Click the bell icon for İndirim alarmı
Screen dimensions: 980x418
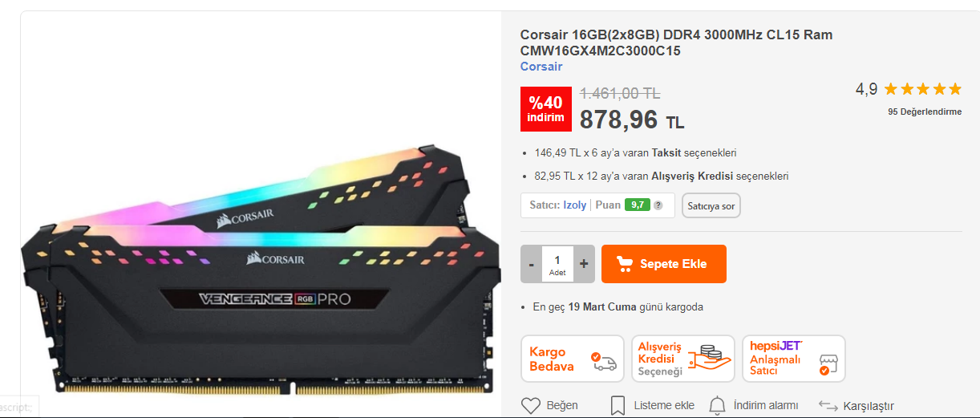click(717, 405)
